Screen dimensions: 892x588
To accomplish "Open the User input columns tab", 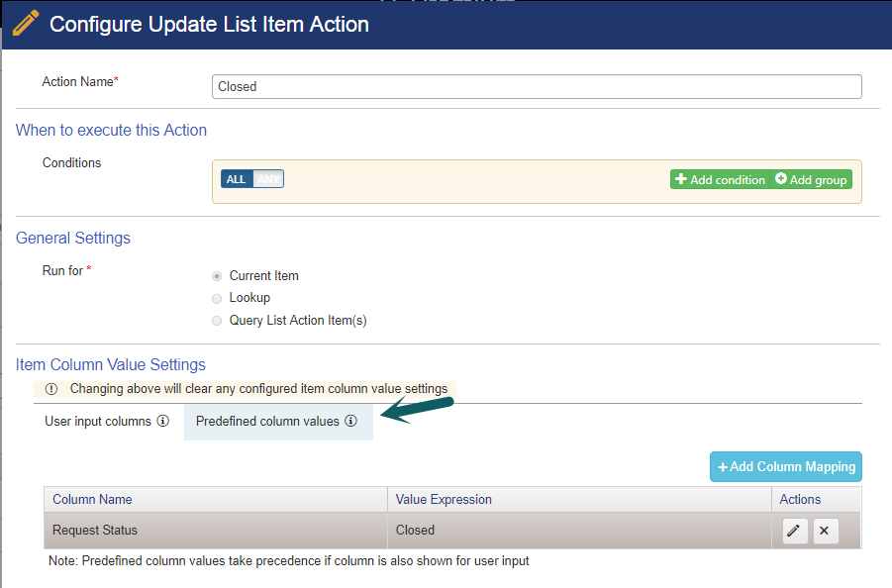I will (107, 422).
